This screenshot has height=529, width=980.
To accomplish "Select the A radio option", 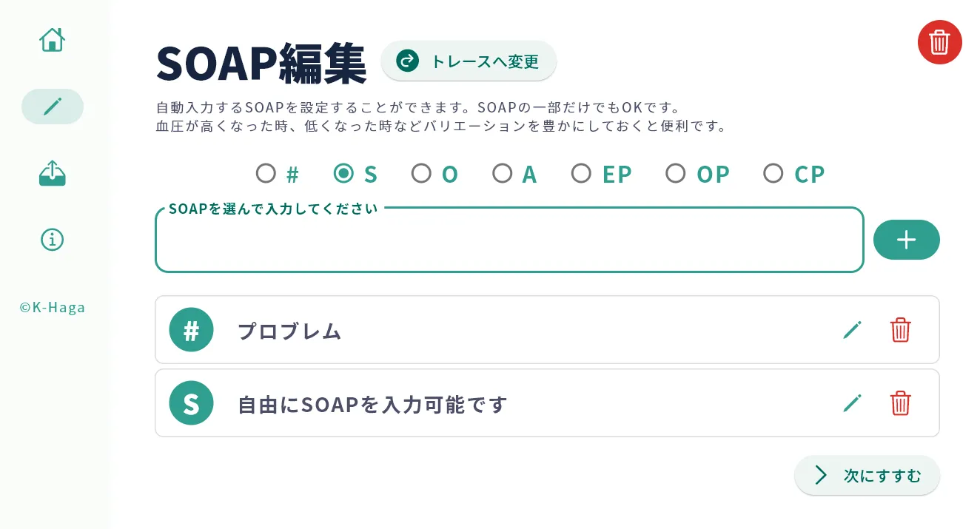I will 502,172.
